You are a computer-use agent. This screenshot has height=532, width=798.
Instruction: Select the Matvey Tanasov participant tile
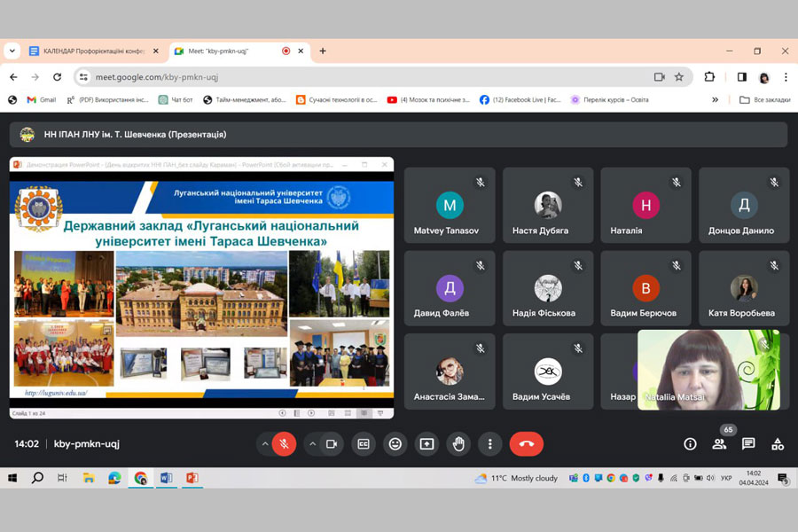pos(450,205)
